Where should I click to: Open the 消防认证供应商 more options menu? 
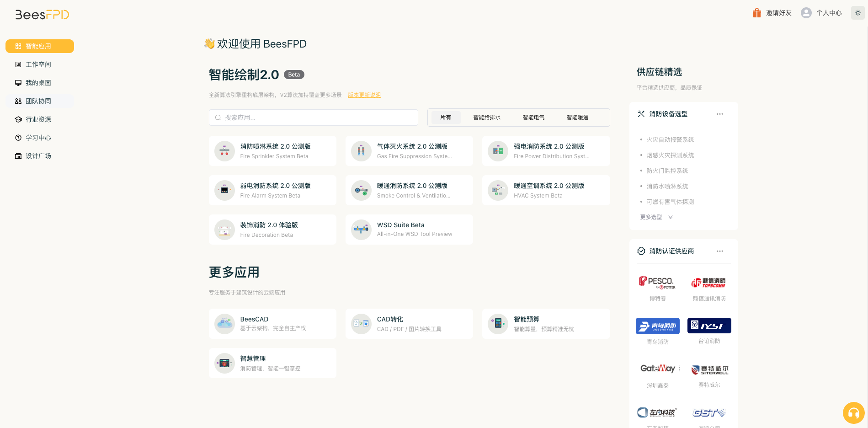click(720, 251)
